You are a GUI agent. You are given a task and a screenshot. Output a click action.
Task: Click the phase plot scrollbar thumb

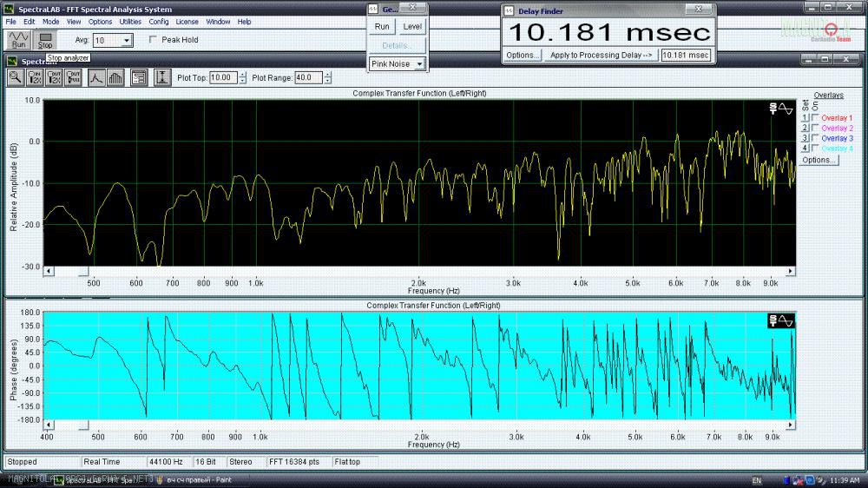(83, 425)
